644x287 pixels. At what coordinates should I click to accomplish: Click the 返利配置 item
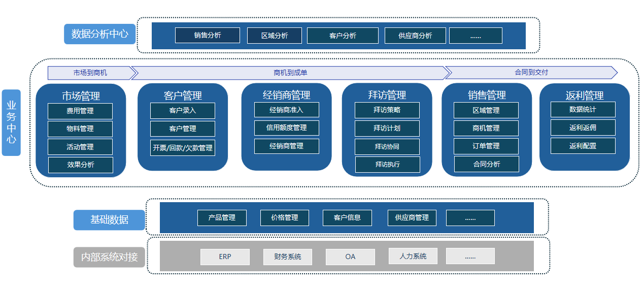[x=583, y=146]
